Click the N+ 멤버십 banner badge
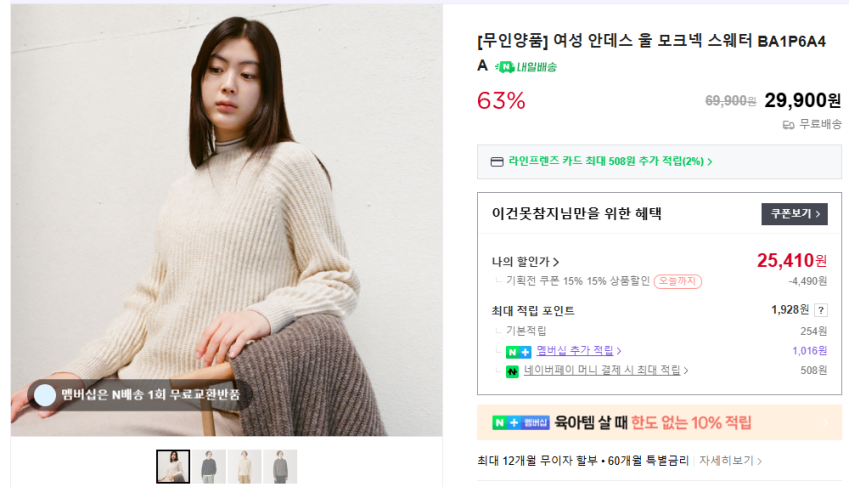This screenshot has height=487, width=849. pyautogui.click(x=521, y=423)
